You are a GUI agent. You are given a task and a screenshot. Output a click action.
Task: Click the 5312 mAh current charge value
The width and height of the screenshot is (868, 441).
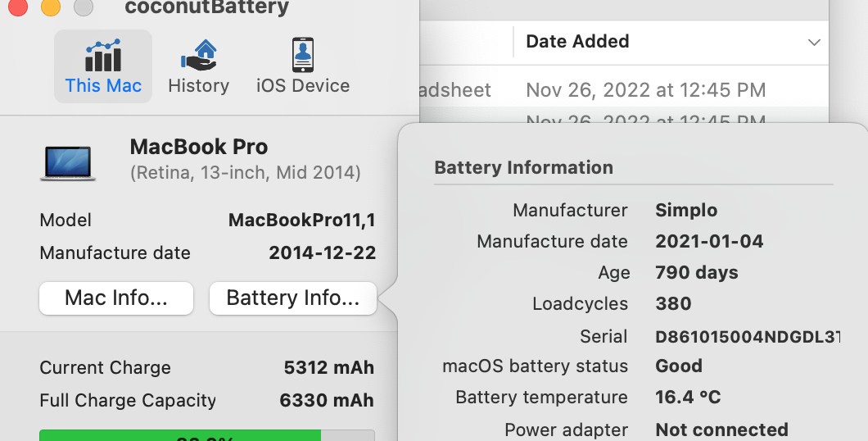pyautogui.click(x=329, y=368)
